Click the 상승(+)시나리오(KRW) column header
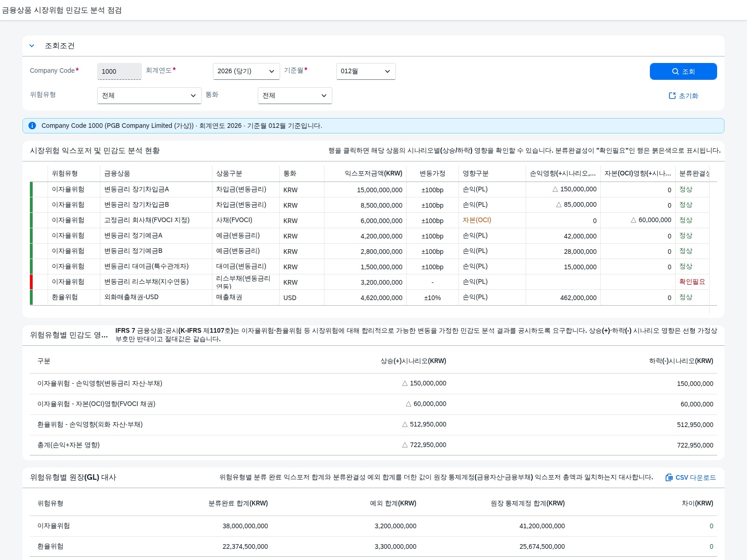Screen dimensions: 747x560 (x=413, y=361)
